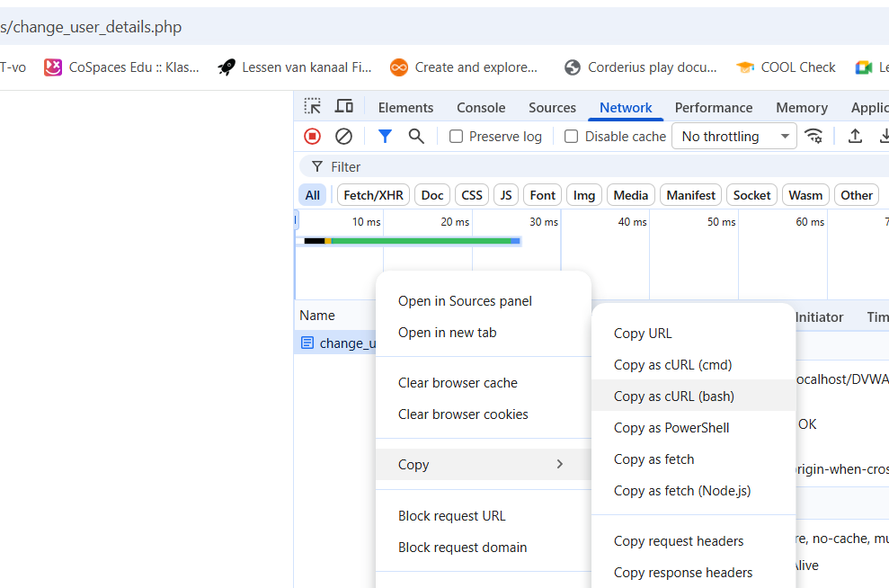Open the COOL Check bookmark
Screen dimensions: 889x588
click(787, 67)
